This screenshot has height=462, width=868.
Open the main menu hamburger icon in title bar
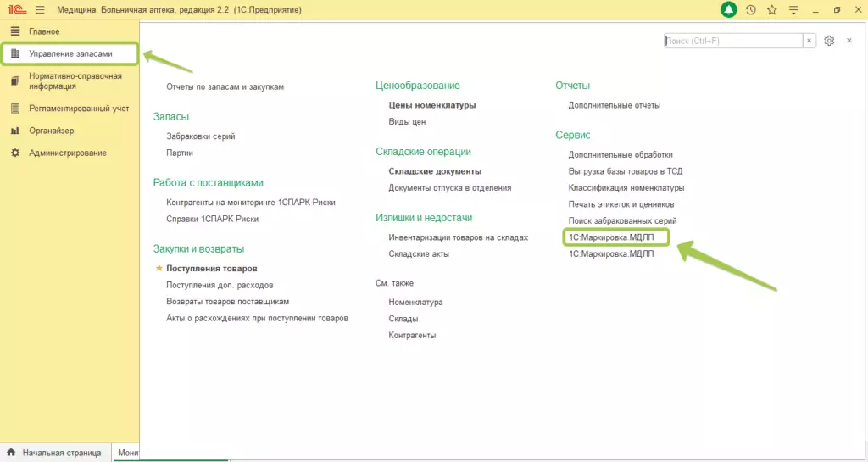pos(39,10)
